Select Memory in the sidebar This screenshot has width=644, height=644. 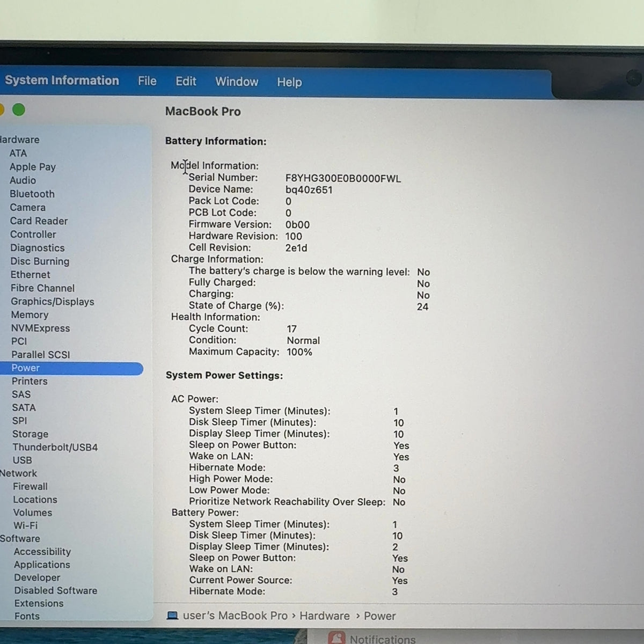click(30, 314)
